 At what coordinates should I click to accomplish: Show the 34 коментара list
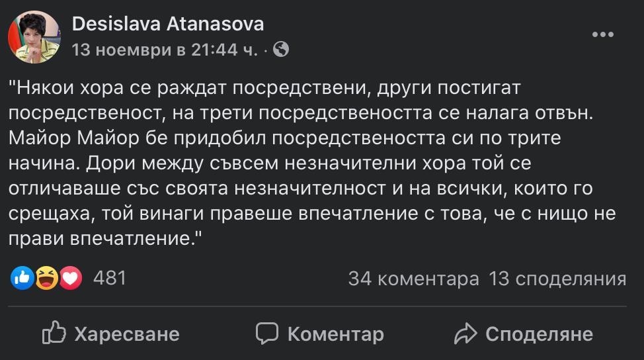pos(413,279)
